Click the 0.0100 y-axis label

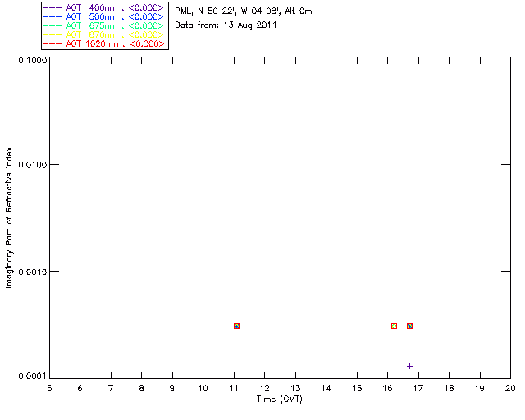(x=33, y=164)
